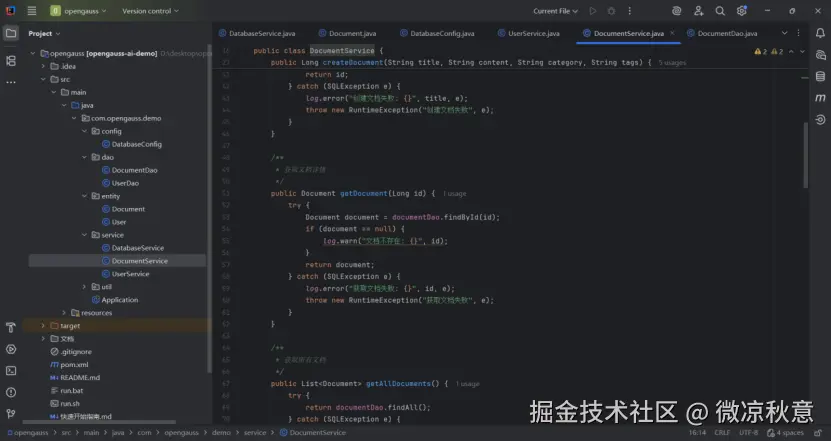Close the DocumentService.java tab
Screen dimensions: 831x442
tap(672, 33)
